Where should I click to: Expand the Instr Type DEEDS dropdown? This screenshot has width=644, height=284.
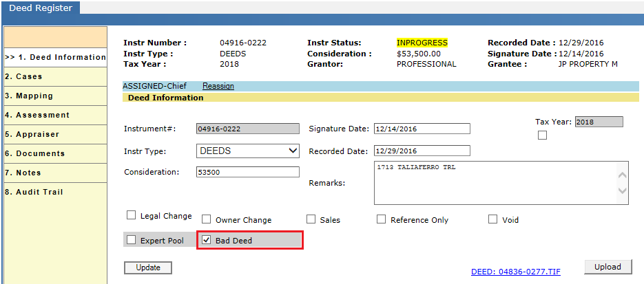click(248, 151)
